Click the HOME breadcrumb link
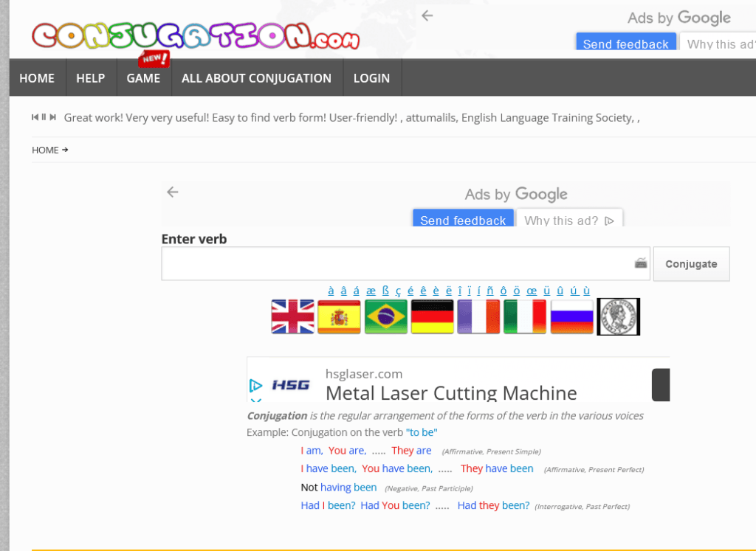The width and height of the screenshot is (756, 551). tap(45, 150)
